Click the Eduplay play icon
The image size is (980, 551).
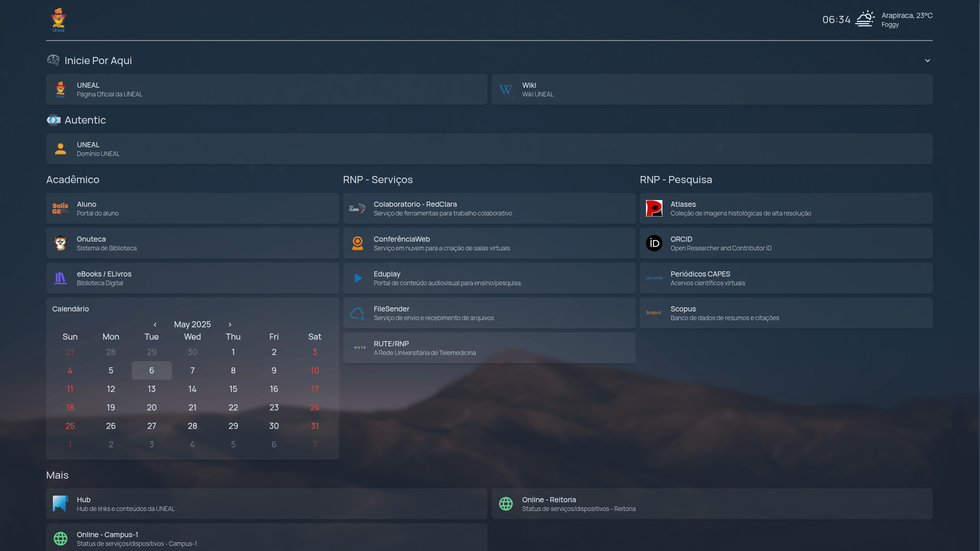click(358, 278)
